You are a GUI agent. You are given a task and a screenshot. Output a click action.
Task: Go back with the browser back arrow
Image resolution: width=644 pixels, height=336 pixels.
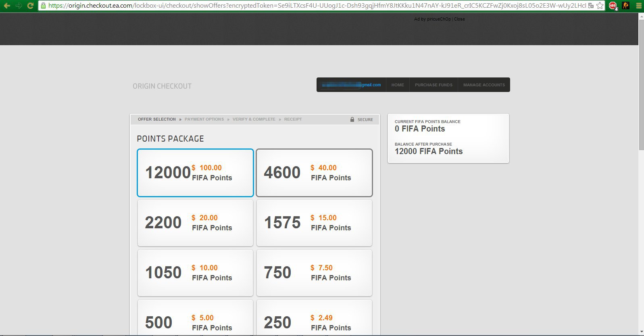tap(7, 6)
